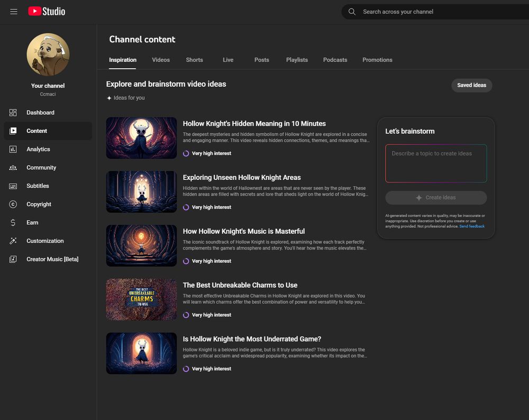Click the interest ring icon under Unseen Areas idea
Screen dimensions: 529x420
pos(186,207)
